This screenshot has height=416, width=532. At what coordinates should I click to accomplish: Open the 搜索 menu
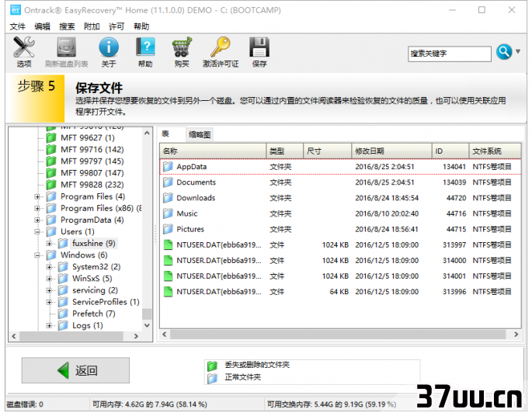point(67,26)
